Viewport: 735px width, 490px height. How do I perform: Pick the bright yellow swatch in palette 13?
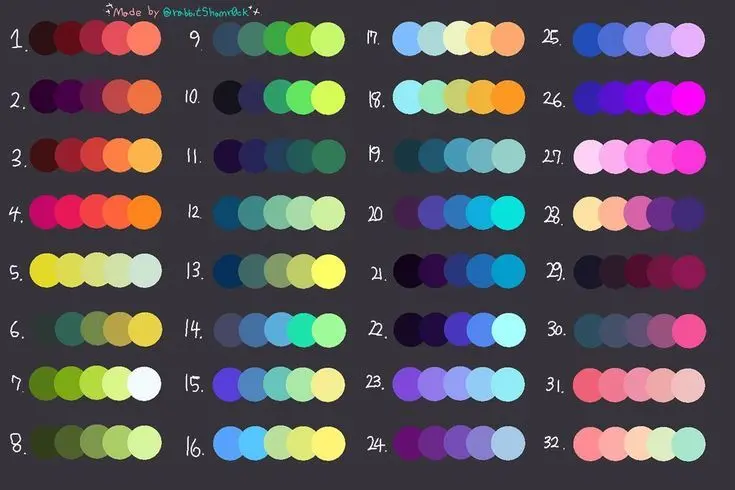click(x=328, y=271)
